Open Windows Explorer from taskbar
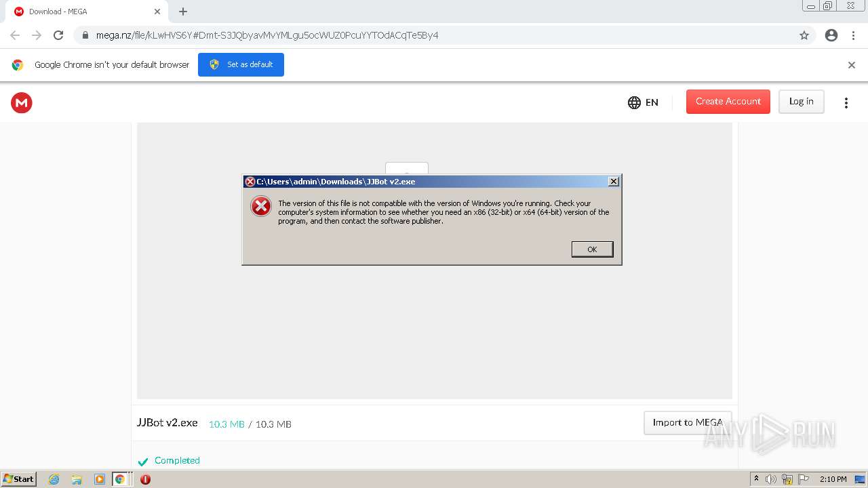Screen dimensions: 868x488 click(77, 479)
